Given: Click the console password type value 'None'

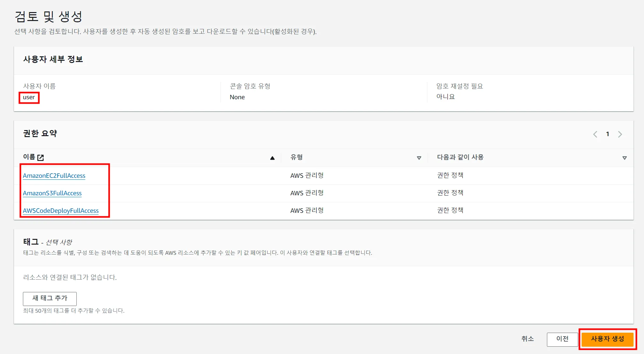Looking at the screenshot, I should [237, 97].
